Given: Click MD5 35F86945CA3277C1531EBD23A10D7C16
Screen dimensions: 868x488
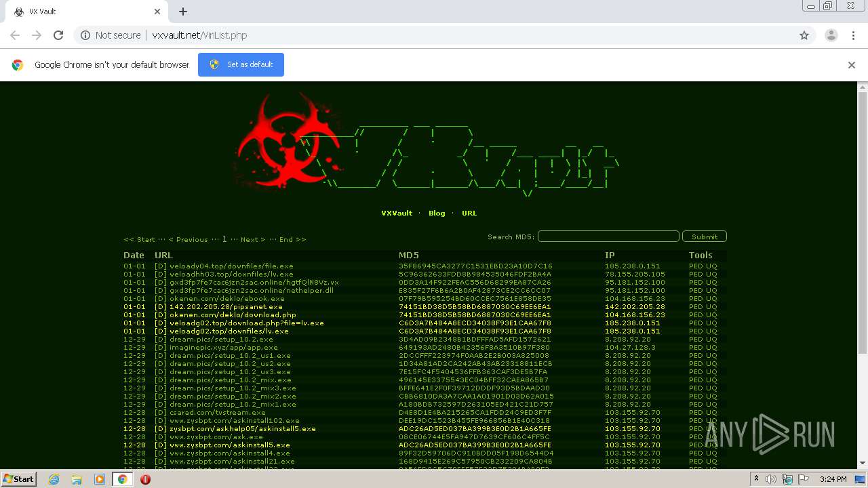Looking at the screenshot, I should (475, 266).
